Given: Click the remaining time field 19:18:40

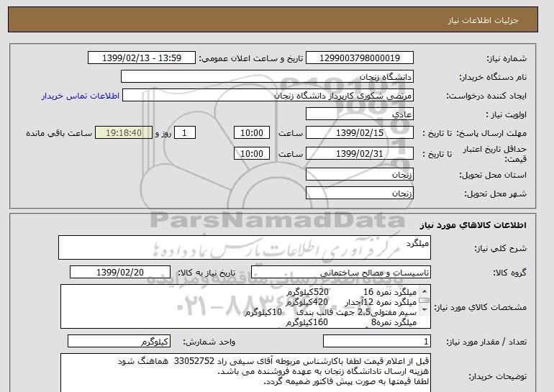Looking at the screenshot, I should pyautogui.click(x=124, y=133).
